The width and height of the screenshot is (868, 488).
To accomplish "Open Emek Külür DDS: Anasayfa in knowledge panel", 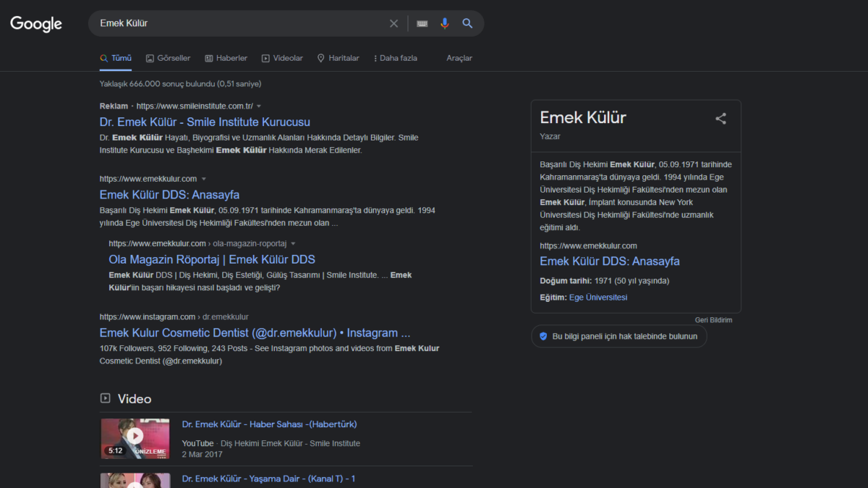I will 610,261.
